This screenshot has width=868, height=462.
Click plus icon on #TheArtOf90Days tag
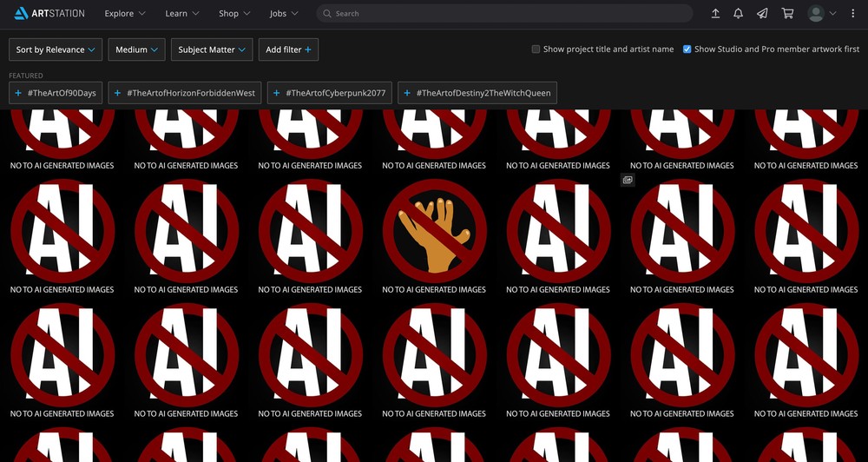tap(19, 93)
